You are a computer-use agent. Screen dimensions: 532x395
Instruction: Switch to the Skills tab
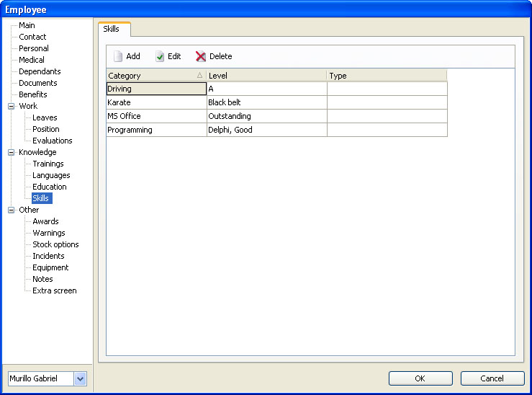click(111, 29)
